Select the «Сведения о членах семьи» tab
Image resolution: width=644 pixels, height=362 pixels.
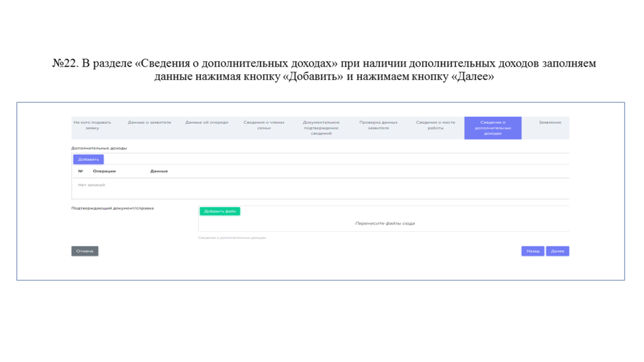(264, 125)
